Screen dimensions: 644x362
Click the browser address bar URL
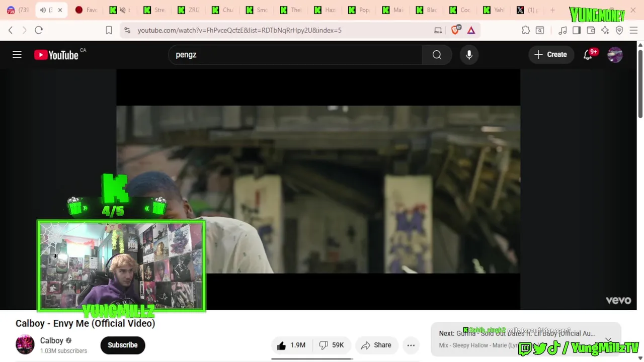point(239,30)
